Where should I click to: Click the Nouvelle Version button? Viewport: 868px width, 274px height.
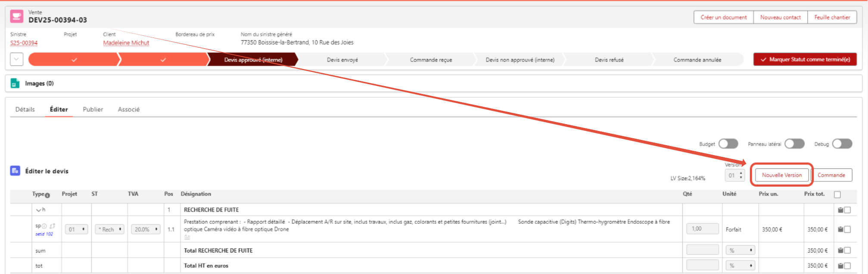pyautogui.click(x=782, y=175)
